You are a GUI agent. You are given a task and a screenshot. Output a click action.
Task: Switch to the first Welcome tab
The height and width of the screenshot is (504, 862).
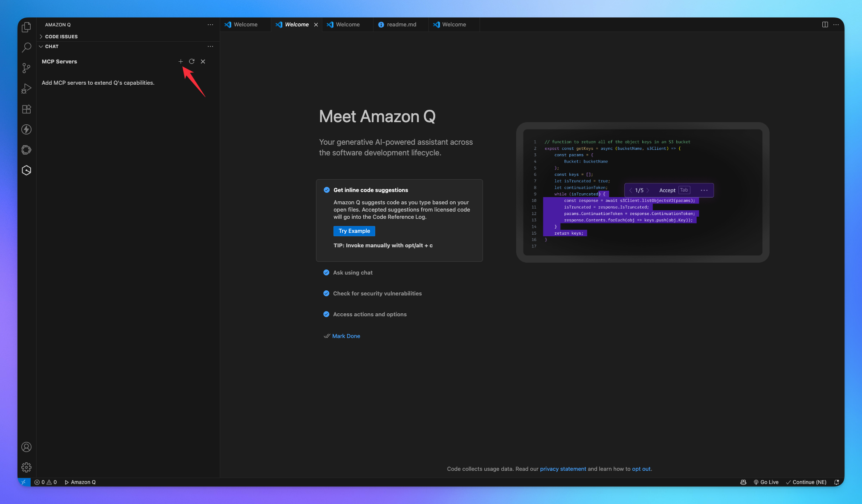point(245,25)
